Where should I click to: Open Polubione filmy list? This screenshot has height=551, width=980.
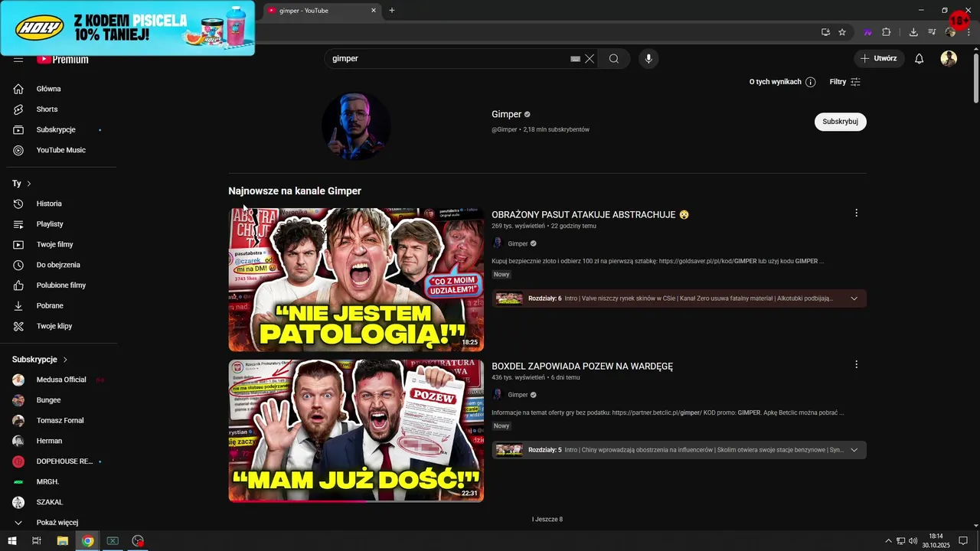tap(61, 285)
